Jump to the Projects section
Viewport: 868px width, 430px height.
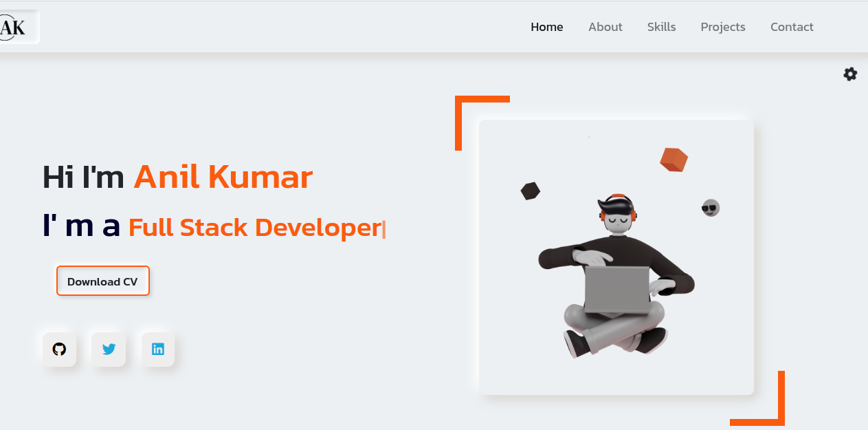pos(723,27)
